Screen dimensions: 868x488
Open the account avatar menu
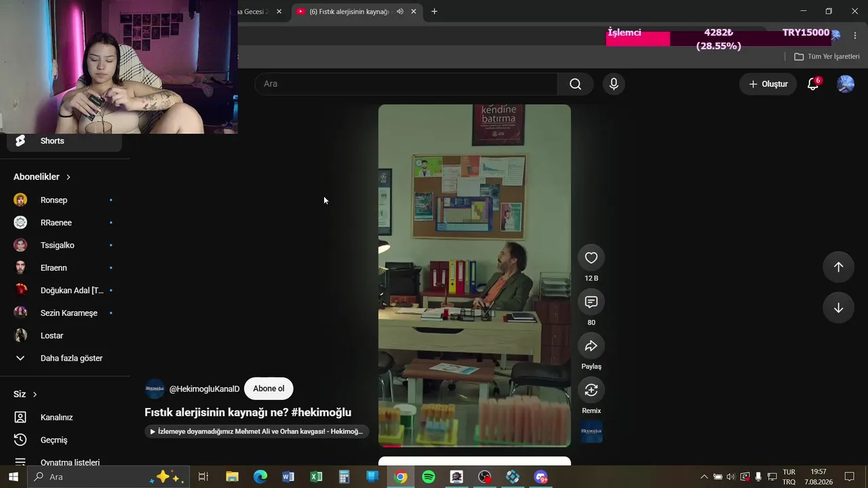tap(845, 84)
